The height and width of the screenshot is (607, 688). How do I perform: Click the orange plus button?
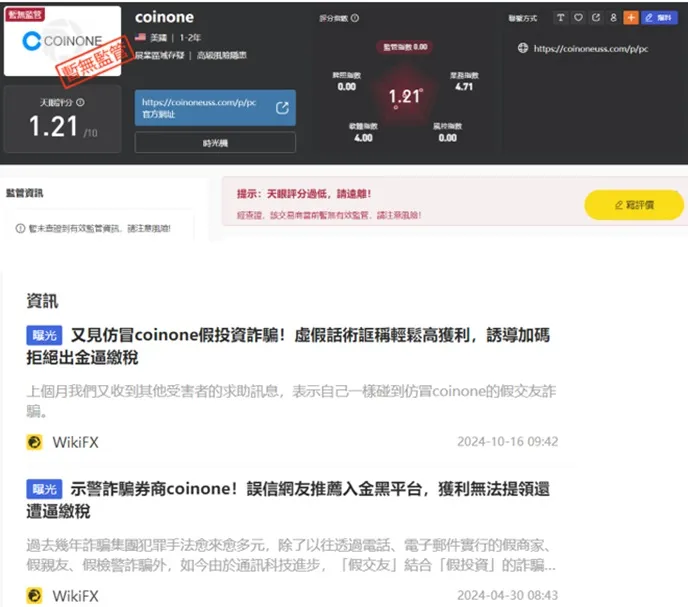tap(631, 18)
